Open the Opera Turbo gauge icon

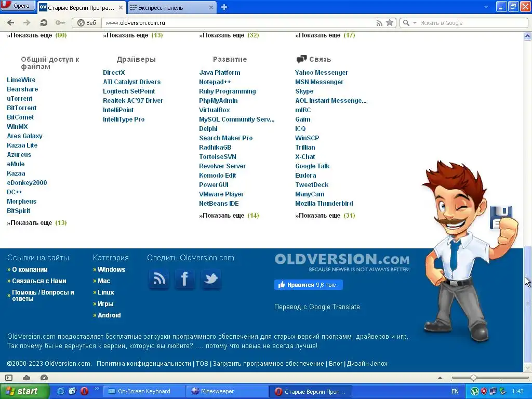point(44,378)
